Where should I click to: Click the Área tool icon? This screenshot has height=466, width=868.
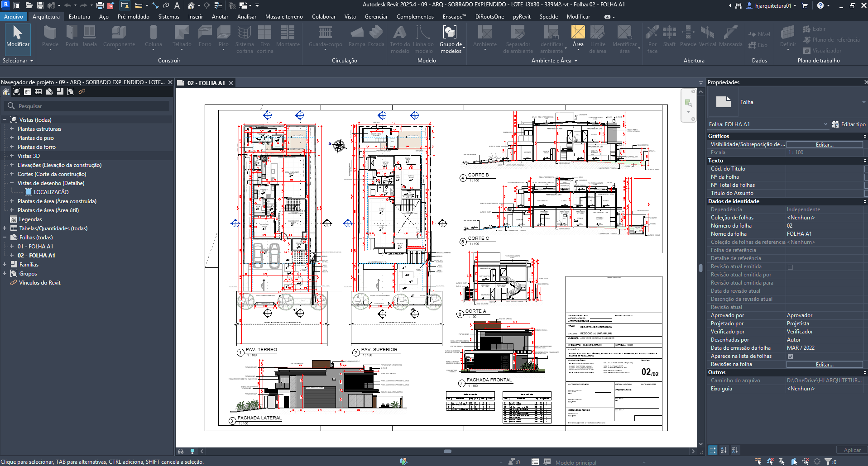click(578, 33)
